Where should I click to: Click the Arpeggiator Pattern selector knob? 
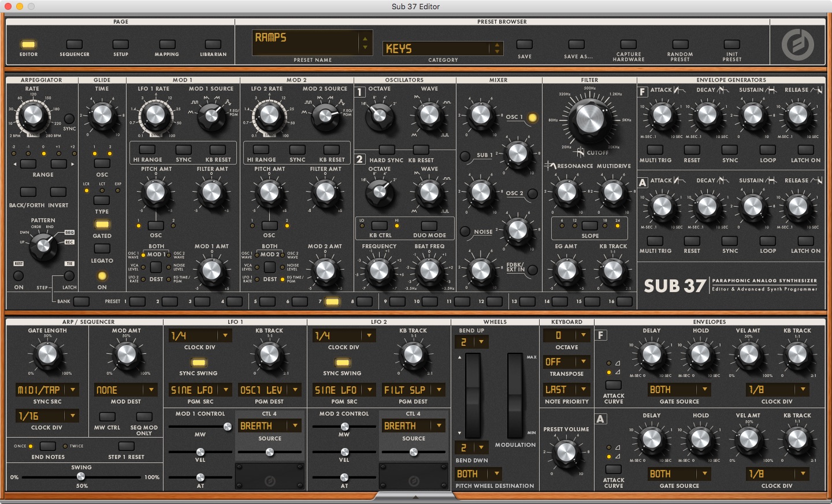(43, 247)
